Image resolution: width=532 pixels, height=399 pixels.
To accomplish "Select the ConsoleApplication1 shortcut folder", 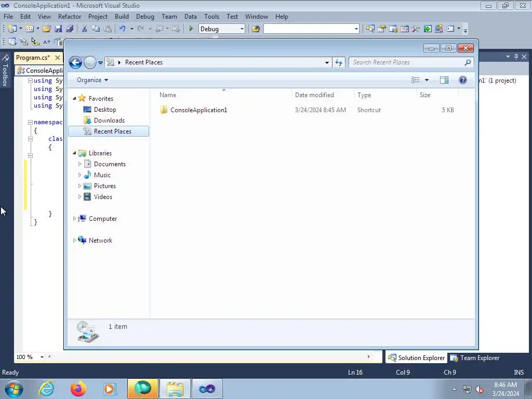I will click(x=198, y=110).
